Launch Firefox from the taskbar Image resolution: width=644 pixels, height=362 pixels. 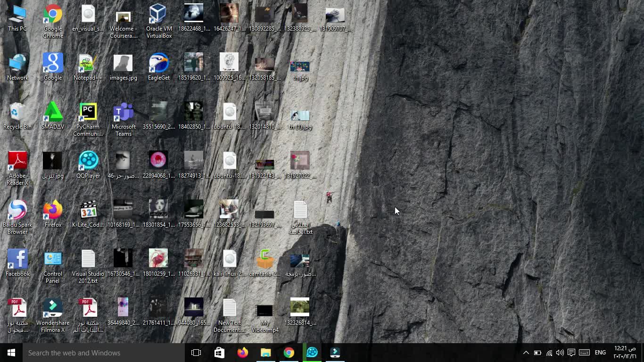[x=242, y=353]
